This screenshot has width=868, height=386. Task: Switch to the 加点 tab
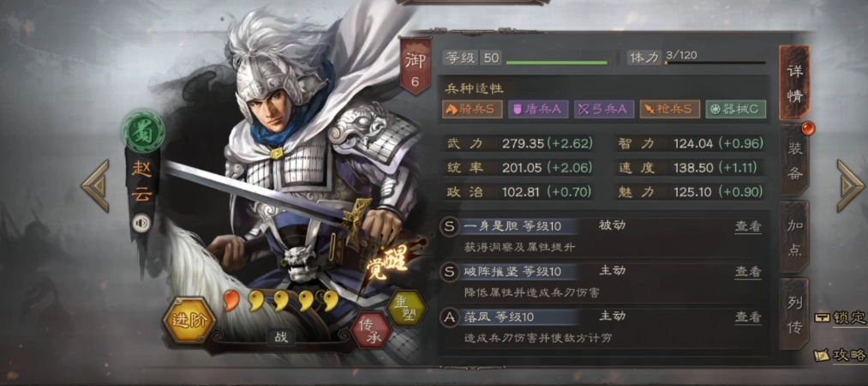(x=795, y=237)
